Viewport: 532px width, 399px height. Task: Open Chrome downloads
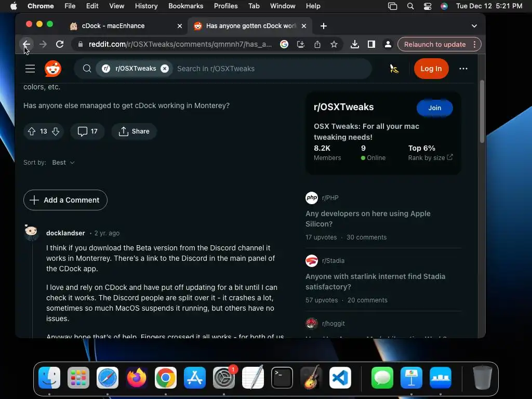[x=354, y=44]
